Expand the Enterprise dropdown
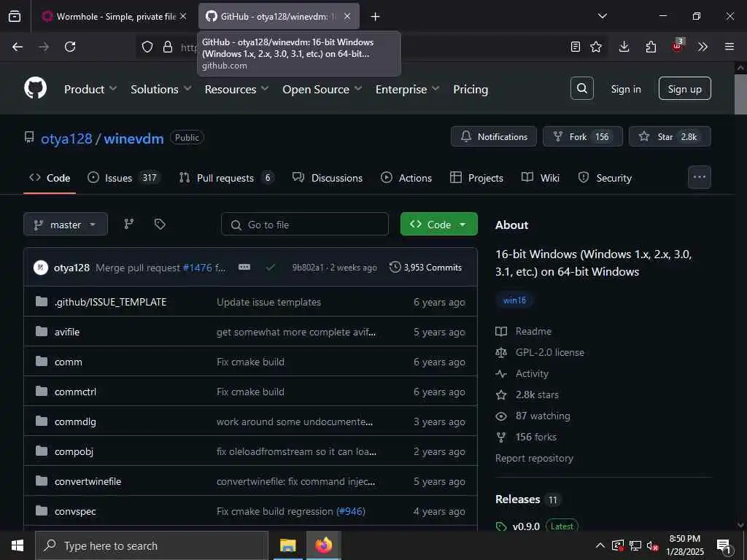The width and height of the screenshot is (747, 560). click(407, 89)
